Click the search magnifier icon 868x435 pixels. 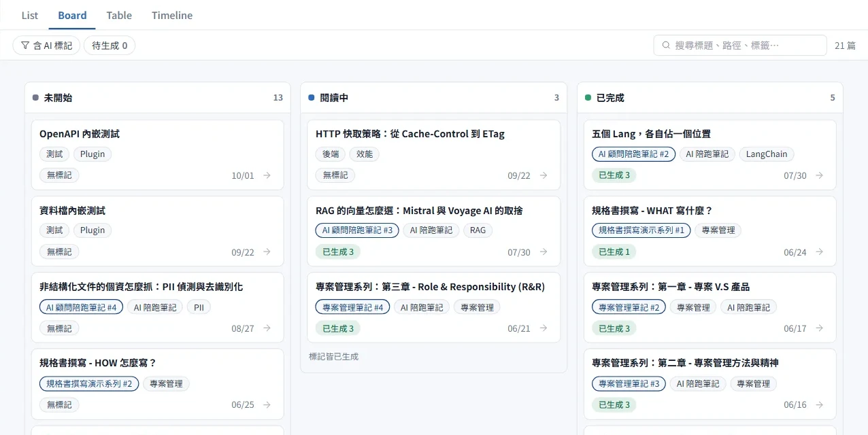click(666, 46)
